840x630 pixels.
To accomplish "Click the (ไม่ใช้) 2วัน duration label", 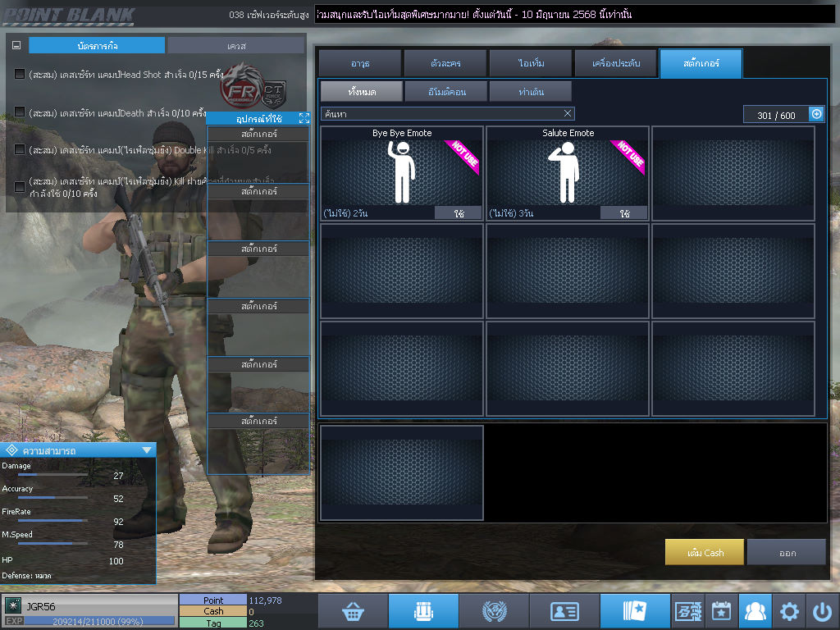I will pos(345,213).
